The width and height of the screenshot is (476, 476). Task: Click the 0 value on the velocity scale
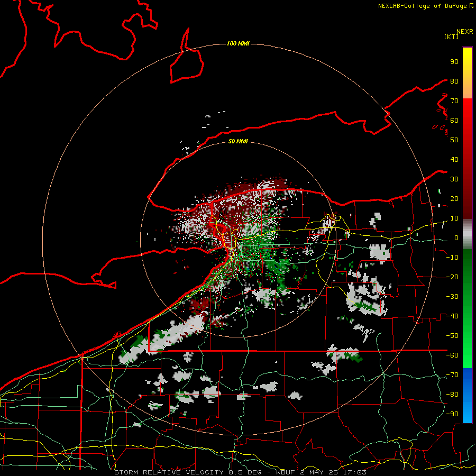[456, 237]
